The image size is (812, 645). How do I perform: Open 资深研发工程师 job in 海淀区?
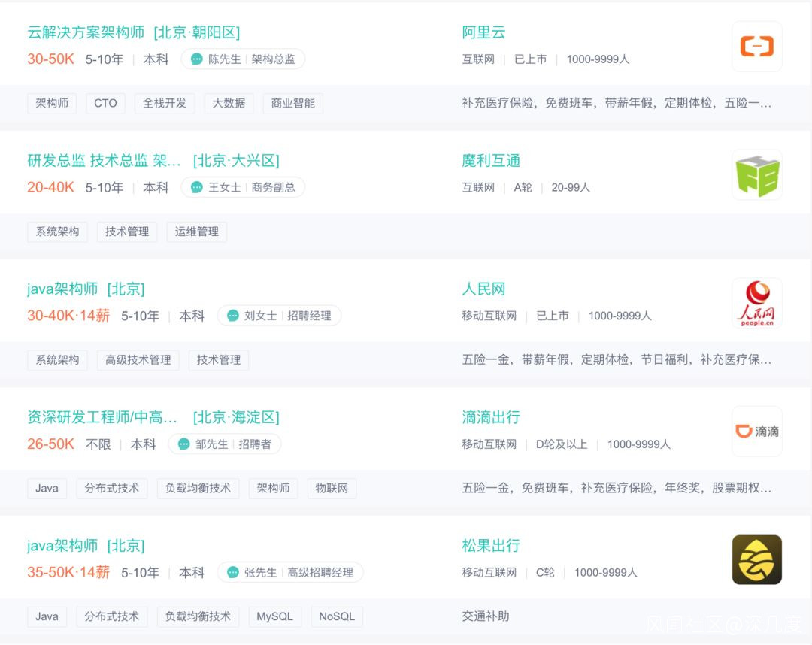click(102, 417)
